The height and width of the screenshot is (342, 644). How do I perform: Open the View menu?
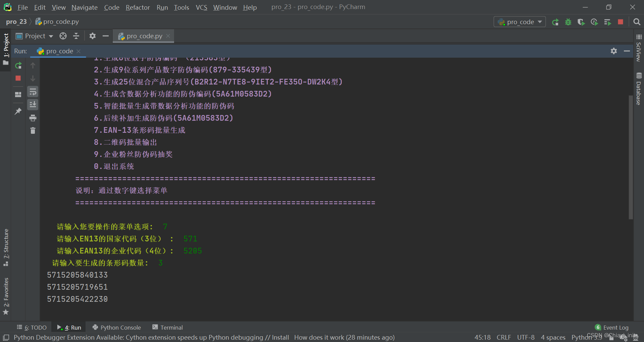click(59, 7)
